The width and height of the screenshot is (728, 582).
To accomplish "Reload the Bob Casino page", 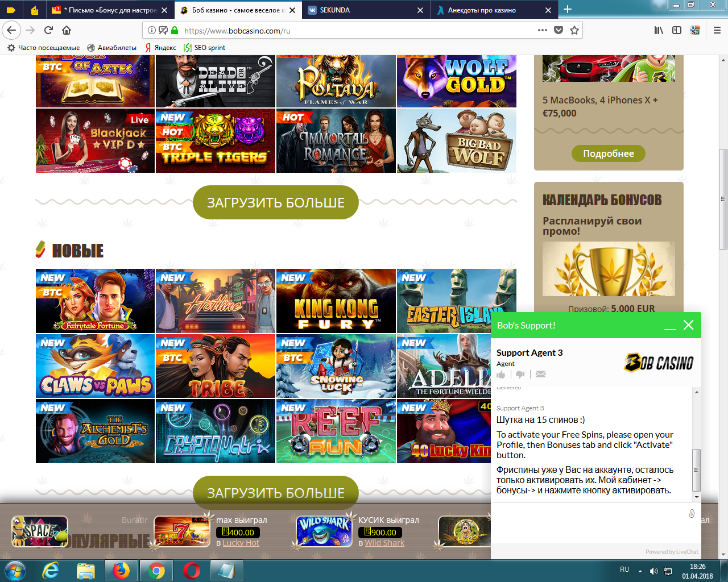I will 48,30.
